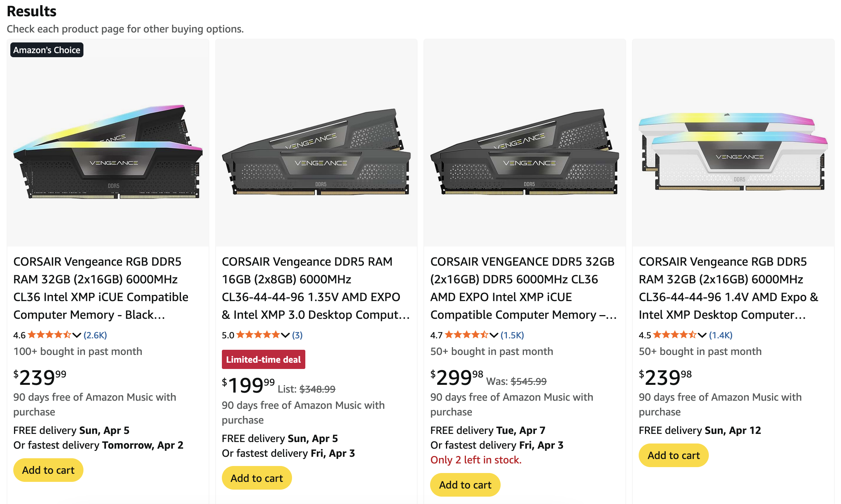Image resolution: width=841 pixels, height=504 pixels.
Task: Open the 2.6K reviews link
Action: [95, 335]
